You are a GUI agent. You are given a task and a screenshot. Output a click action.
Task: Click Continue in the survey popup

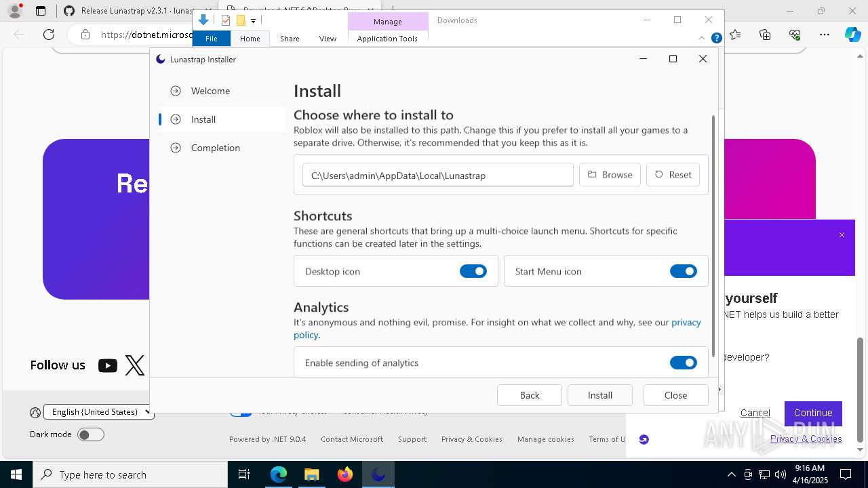(x=813, y=413)
